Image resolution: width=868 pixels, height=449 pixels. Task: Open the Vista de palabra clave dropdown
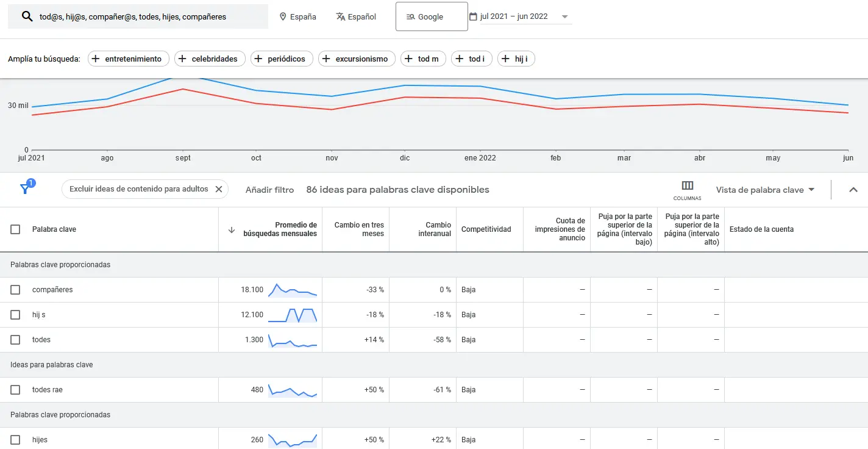click(x=766, y=190)
